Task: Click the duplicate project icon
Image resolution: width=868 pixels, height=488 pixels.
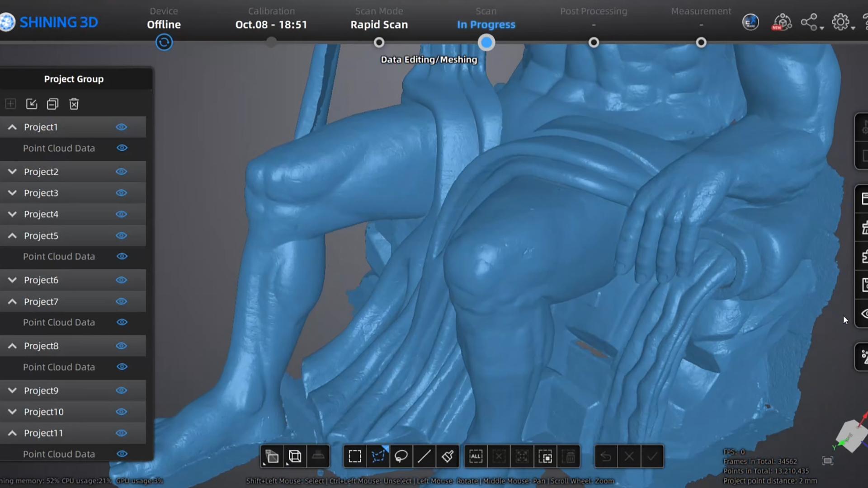Action: [x=52, y=104]
